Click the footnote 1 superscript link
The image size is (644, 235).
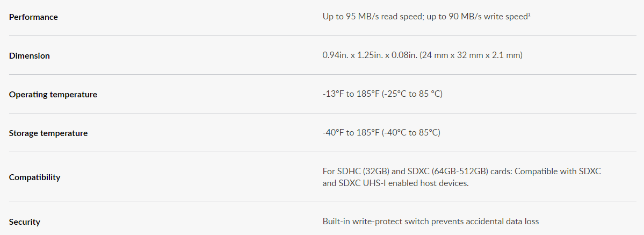[529, 15]
